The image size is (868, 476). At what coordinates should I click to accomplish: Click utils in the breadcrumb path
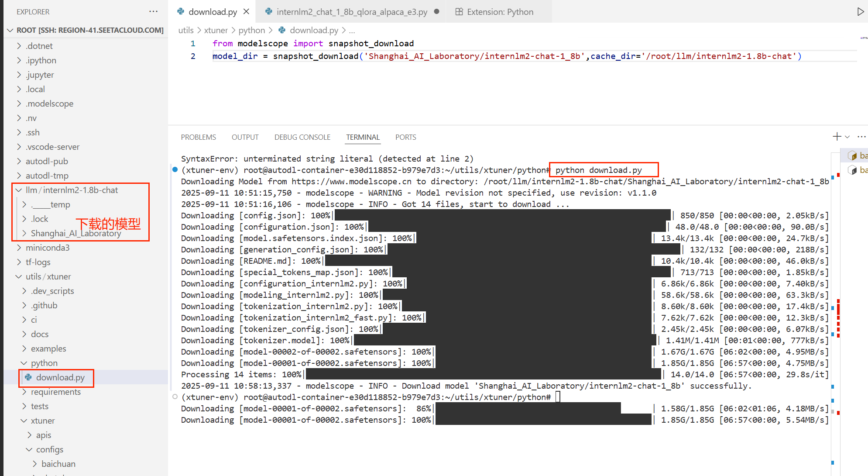pyautogui.click(x=186, y=30)
